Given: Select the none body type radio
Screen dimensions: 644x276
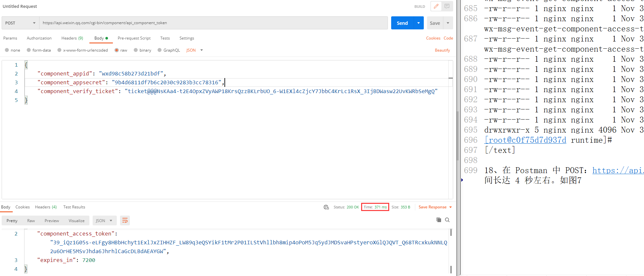Looking at the screenshot, I should pyautogui.click(x=7, y=50).
